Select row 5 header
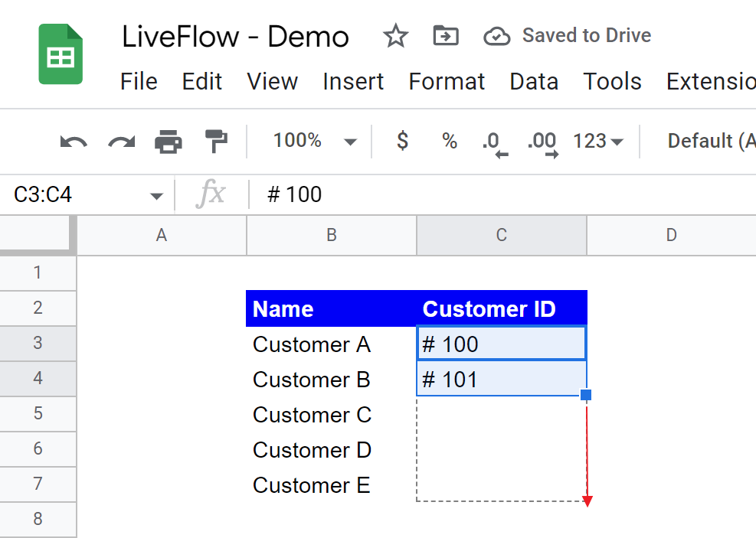756x538 pixels. point(38,414)
